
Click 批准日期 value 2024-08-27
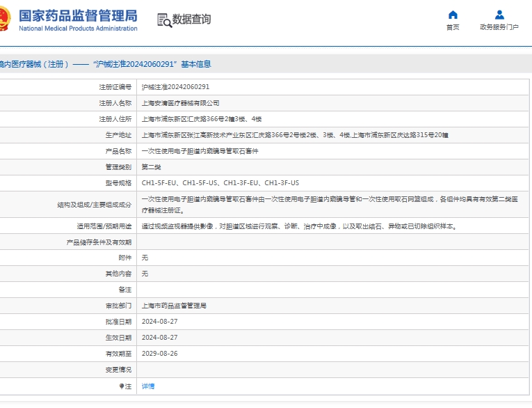(159, 322)
